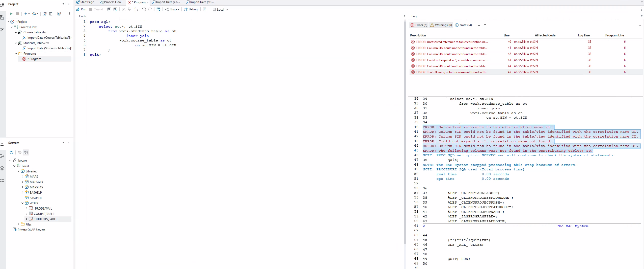This screenshot has height=269, width=644.
Task: Toggle the Errors (6) filter in the Log
Action: (x=419, y=25)
